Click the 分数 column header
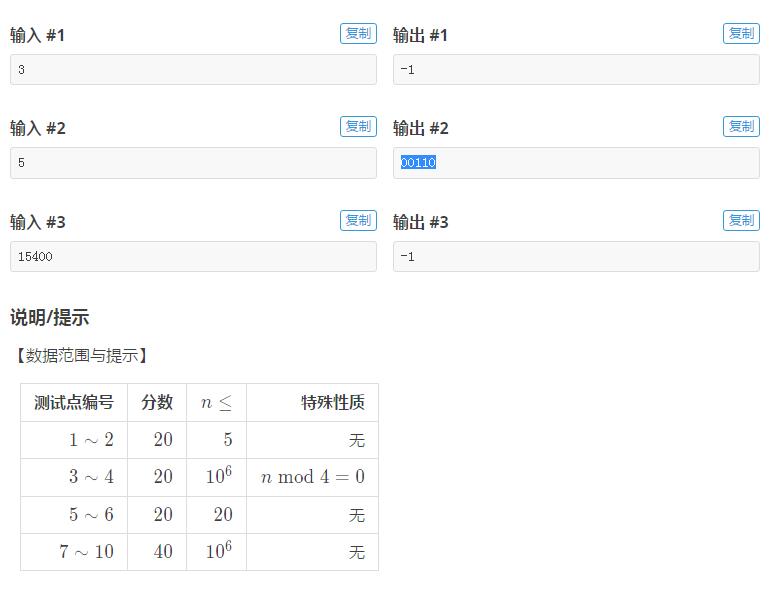 (x=157, y=403)
